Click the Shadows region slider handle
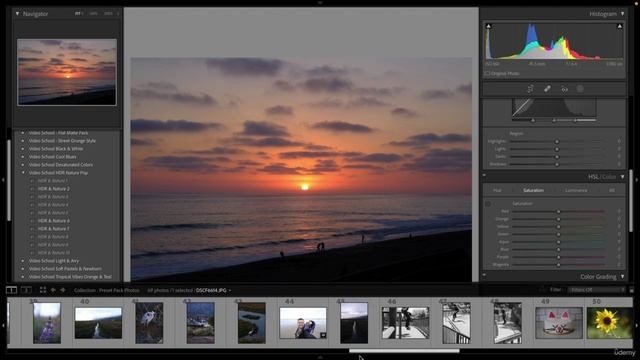 [557, 164]
